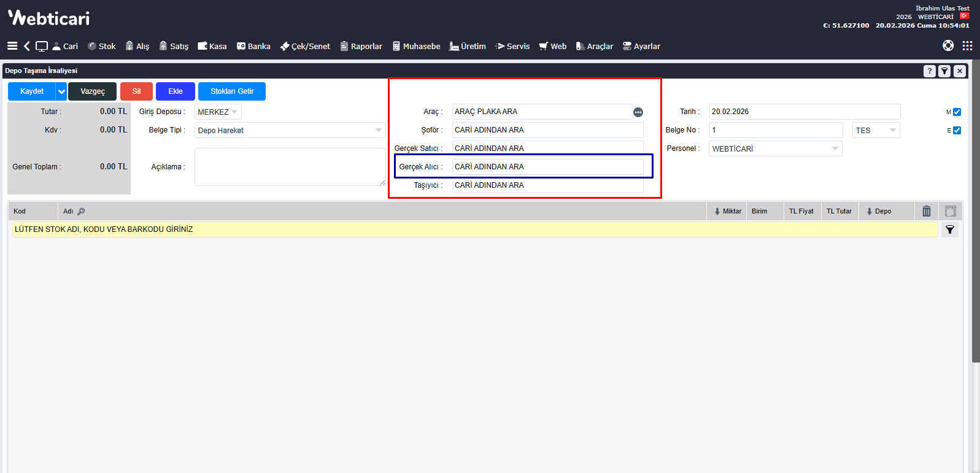The image size is (980, 473).
Task: Click the monitor screen icon
Action: [x=42, y=46]
